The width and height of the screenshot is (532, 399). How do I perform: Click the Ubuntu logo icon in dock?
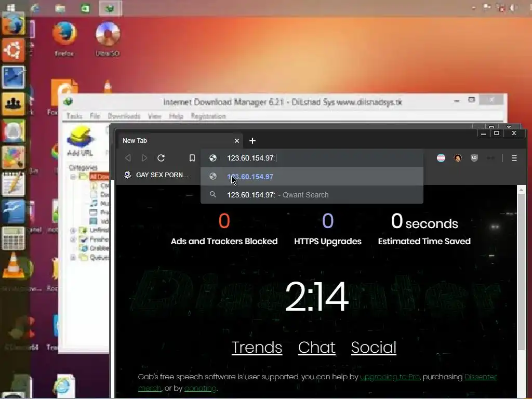coord(14,50)
